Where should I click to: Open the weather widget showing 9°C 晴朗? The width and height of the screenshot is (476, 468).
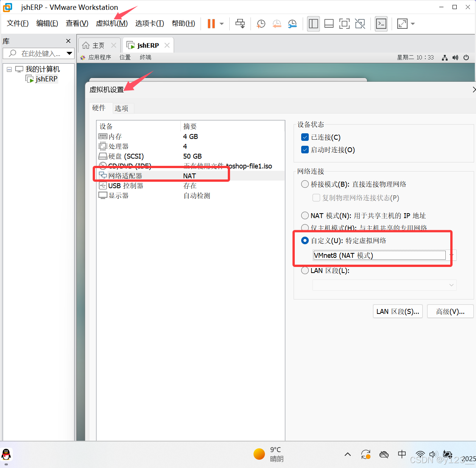269,454
